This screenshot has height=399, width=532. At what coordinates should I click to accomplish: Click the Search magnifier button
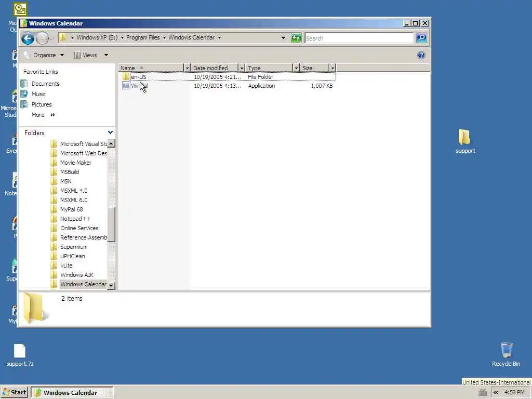click(x=421, y=38)
